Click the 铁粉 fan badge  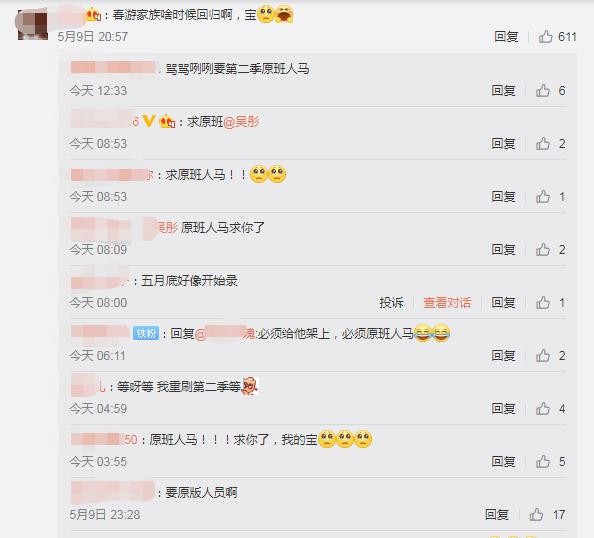(146, 333)
